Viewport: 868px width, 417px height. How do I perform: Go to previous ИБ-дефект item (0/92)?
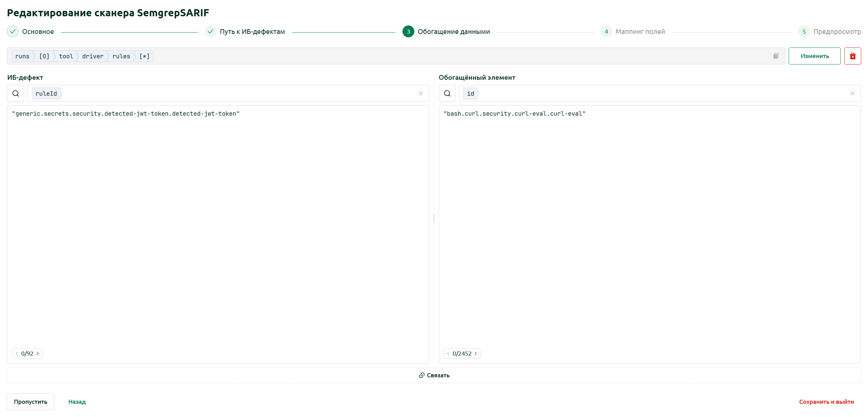(17, 354)
